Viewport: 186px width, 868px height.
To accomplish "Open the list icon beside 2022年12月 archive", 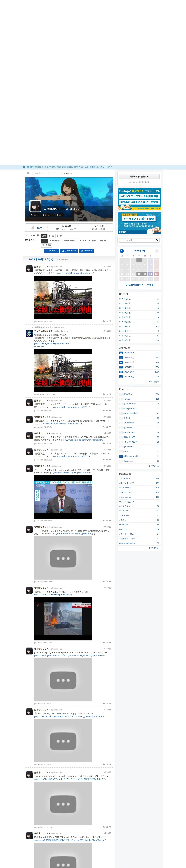I will coord(121,362).
